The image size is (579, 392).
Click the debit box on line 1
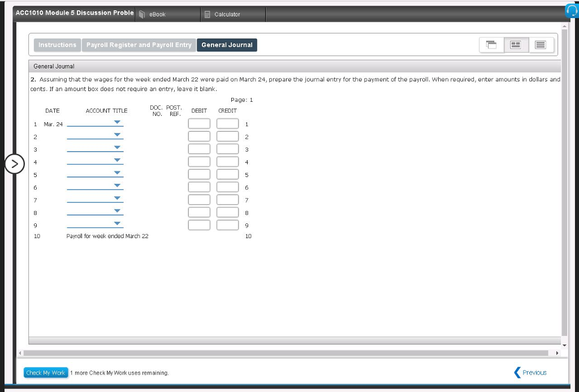[199, 123]
